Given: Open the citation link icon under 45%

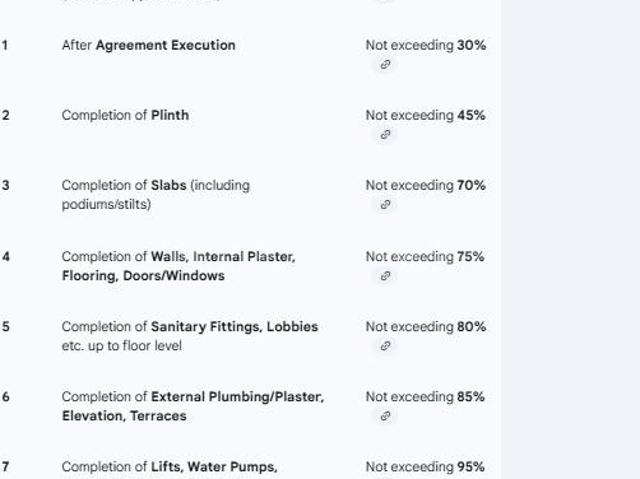Looking at the screenshot, I should pyautogui.click(x=385, y=135).
